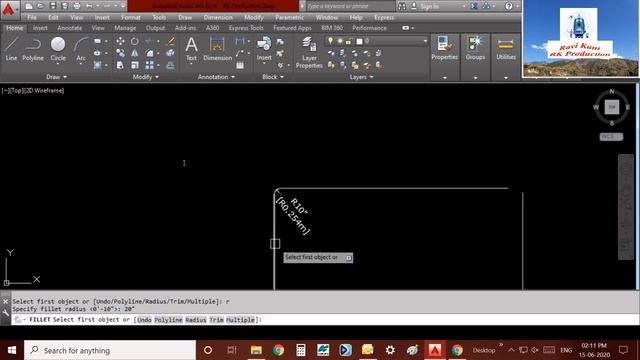Switch to the Annotate ribbon tab
The width and height of the screenshot is (640, 360).
coord(69,28)
